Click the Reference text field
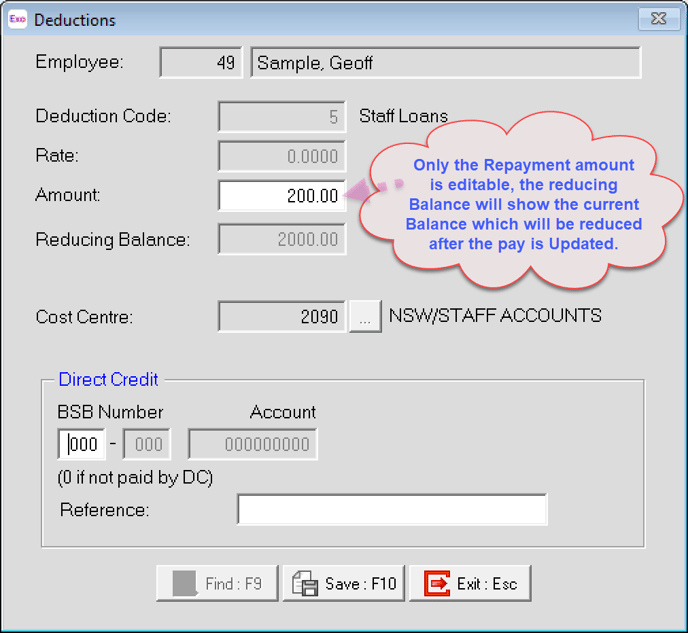The height and width of the screenshot is (633, 688). (x=392, y=509)
